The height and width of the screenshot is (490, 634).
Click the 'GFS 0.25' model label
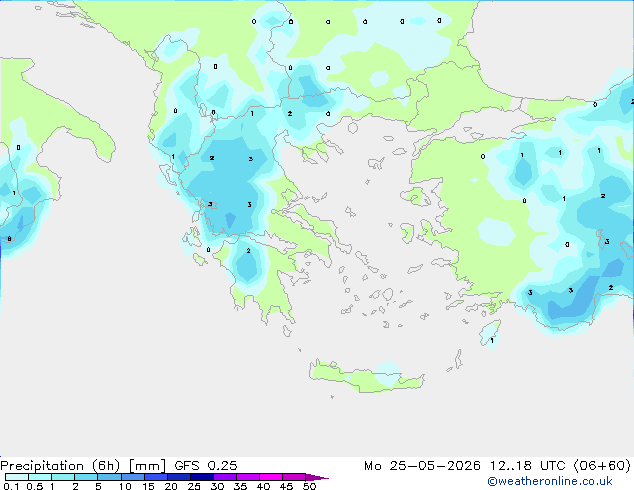206,466
